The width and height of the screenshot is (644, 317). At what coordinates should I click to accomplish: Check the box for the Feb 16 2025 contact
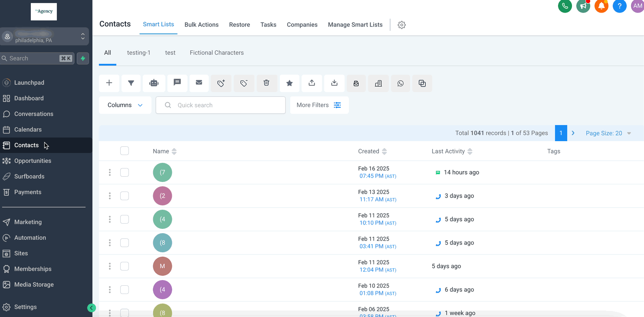pos(125,172)
